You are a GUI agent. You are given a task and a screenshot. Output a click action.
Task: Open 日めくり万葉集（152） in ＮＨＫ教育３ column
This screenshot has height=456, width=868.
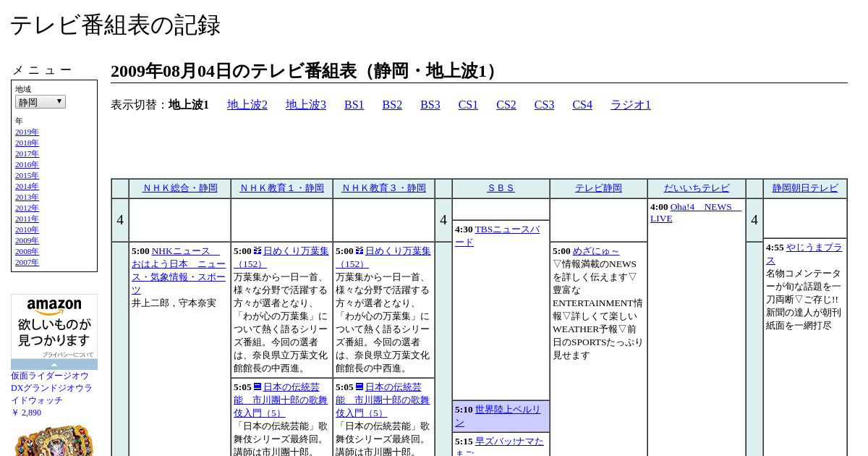point(383,258)
